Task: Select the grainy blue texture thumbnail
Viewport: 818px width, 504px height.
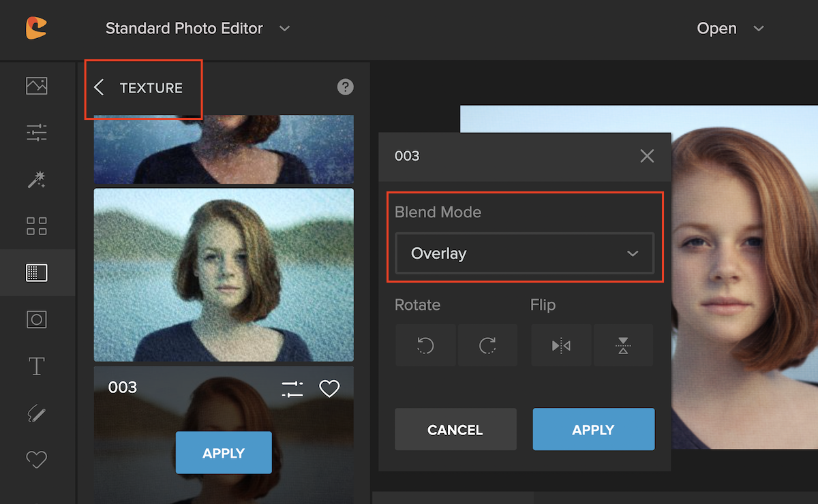Action: tap(224, 275)
